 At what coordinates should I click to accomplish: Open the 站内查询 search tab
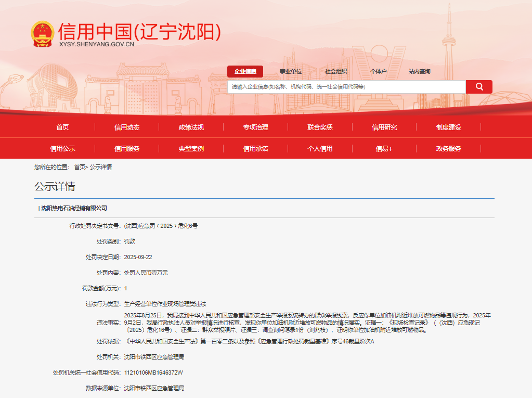[419, 72]
